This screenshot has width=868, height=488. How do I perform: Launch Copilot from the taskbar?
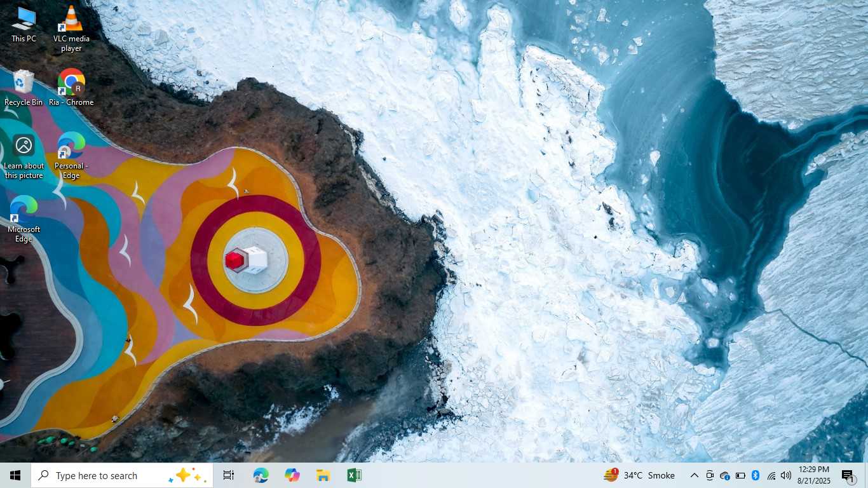click(292, 475)
